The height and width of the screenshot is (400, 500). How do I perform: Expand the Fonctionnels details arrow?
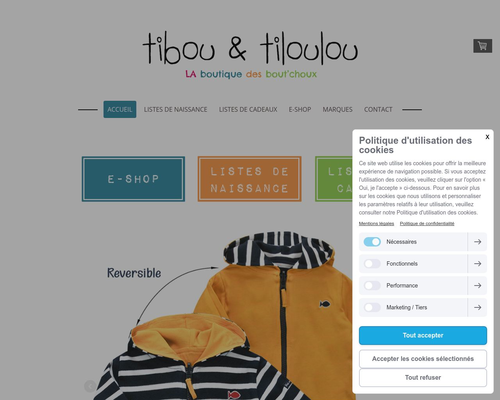pos(477,264)
